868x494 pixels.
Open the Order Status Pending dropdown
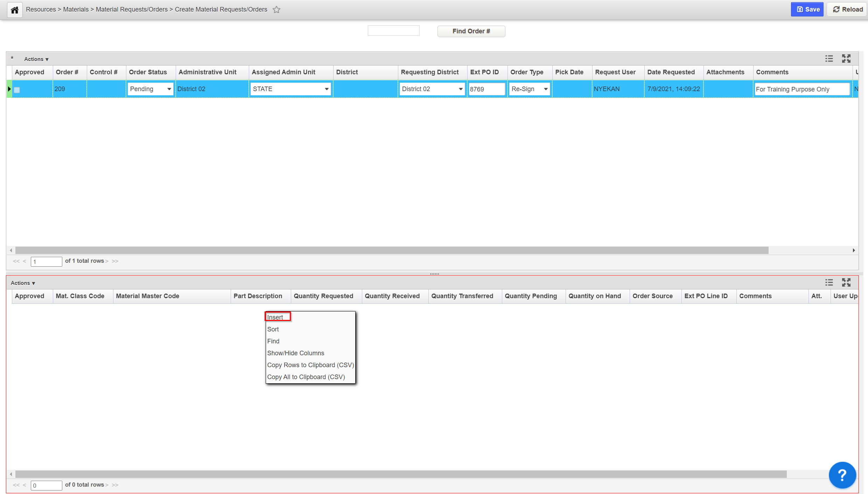coord(150,89)
